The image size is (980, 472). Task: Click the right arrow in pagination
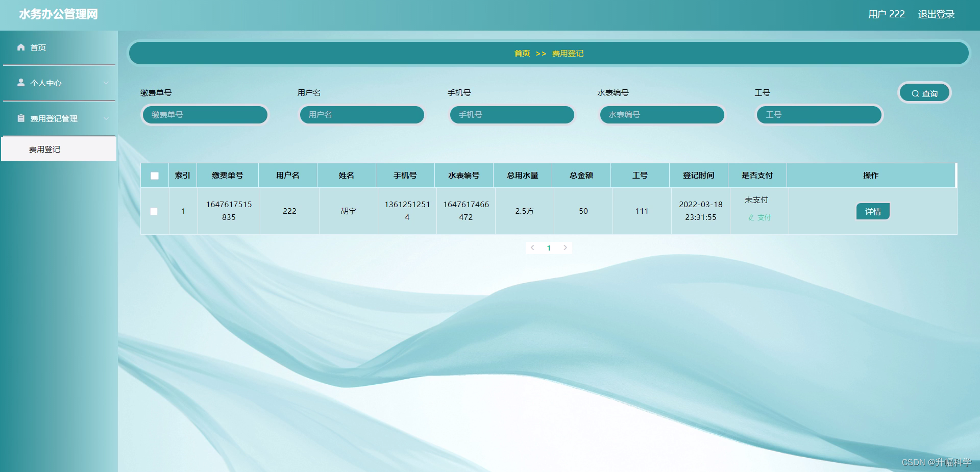point(565,247)
